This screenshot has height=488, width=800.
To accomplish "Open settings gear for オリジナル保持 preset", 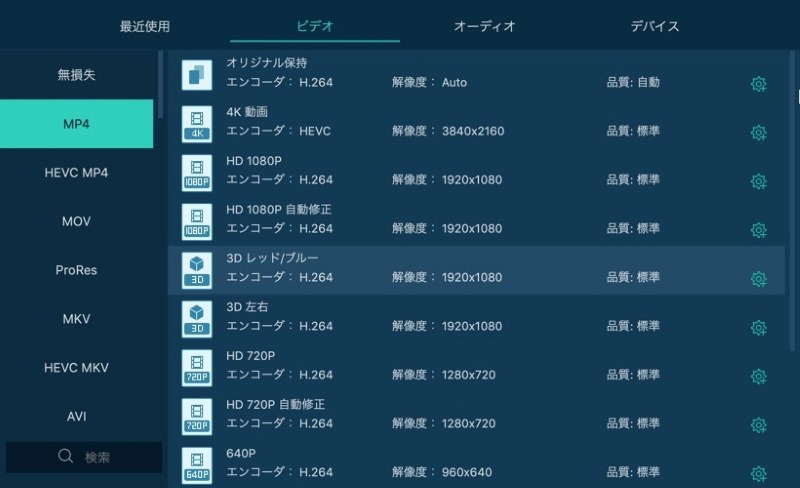I will point(758,84).
